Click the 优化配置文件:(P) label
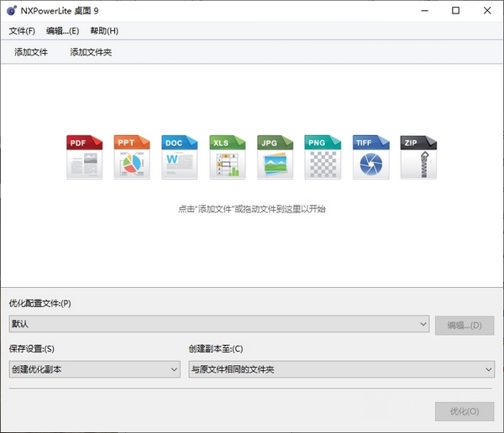 pyautogui.click(x=39, y=303)
